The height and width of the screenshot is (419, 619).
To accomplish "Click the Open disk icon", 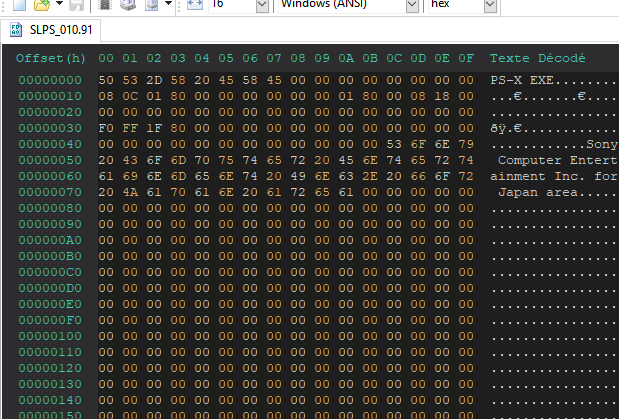I will click(x=126, y=5).
